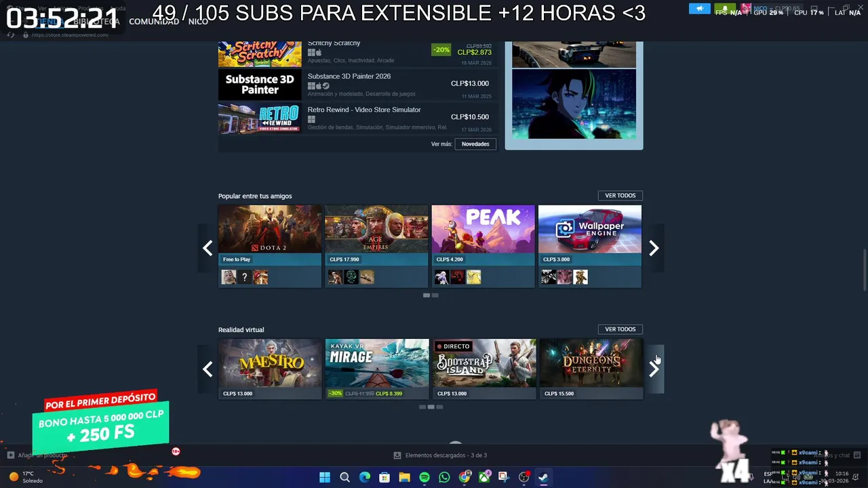Go to previous popular-with-friends games
This screenshot has height=488, width=868.
point(208,248)
